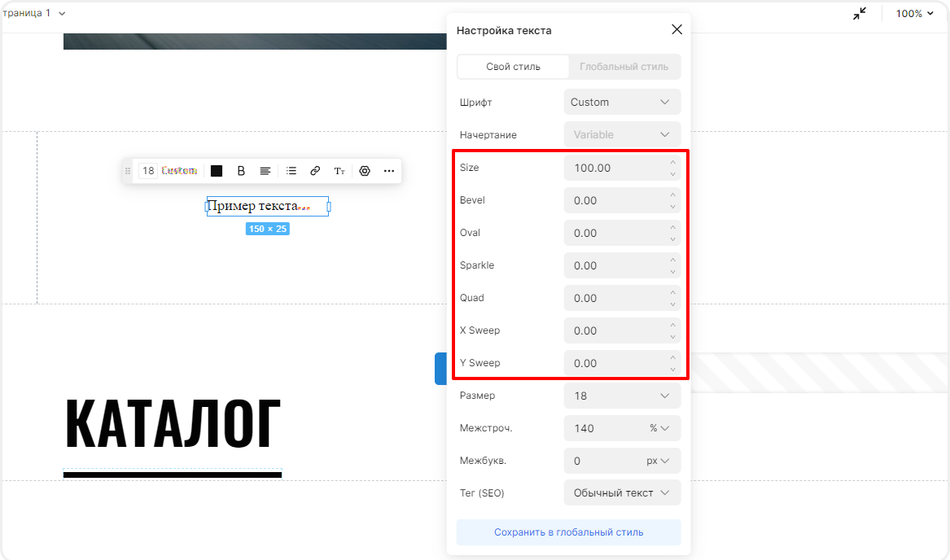The image size is (950, 560).
Task: Insert a bulleted list
Action: tap(291, 171)
